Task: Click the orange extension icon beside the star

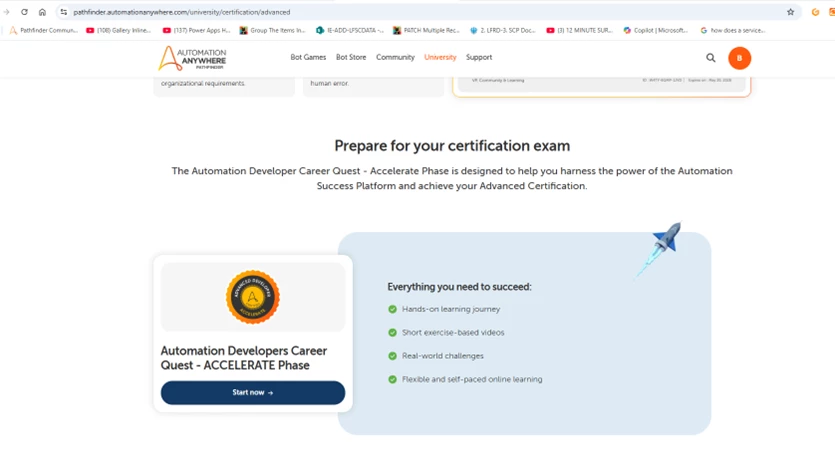Action: (815, 12)
